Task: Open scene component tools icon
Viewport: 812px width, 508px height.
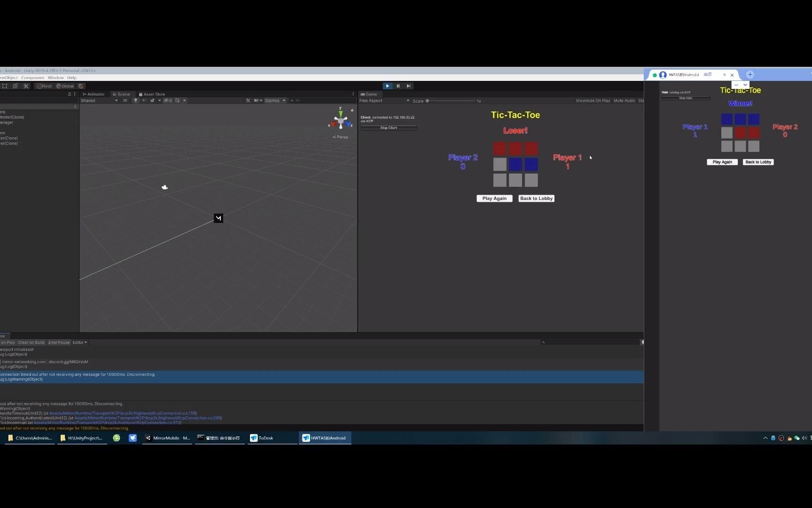Action: [x=248, y=101]
